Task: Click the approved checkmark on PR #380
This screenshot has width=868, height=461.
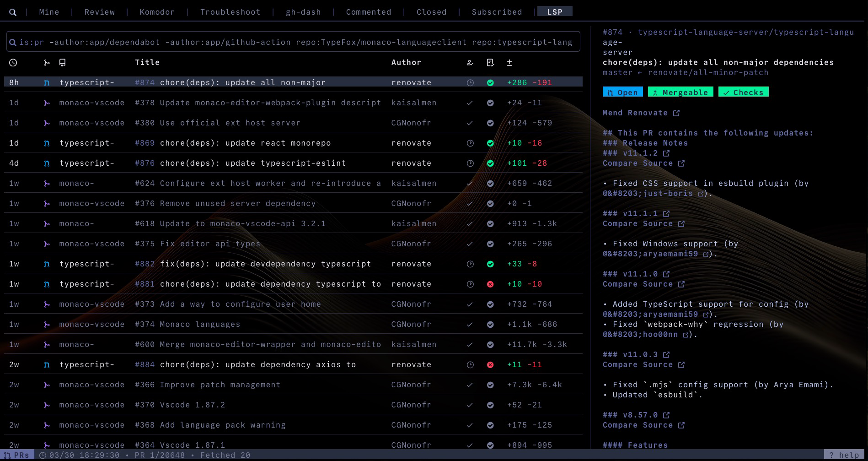Action: click(470, 123)
